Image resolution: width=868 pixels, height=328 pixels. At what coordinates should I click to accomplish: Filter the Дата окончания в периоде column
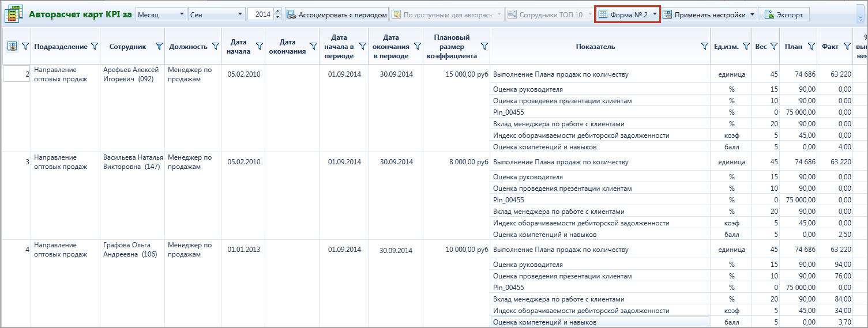tap(418, 47)
